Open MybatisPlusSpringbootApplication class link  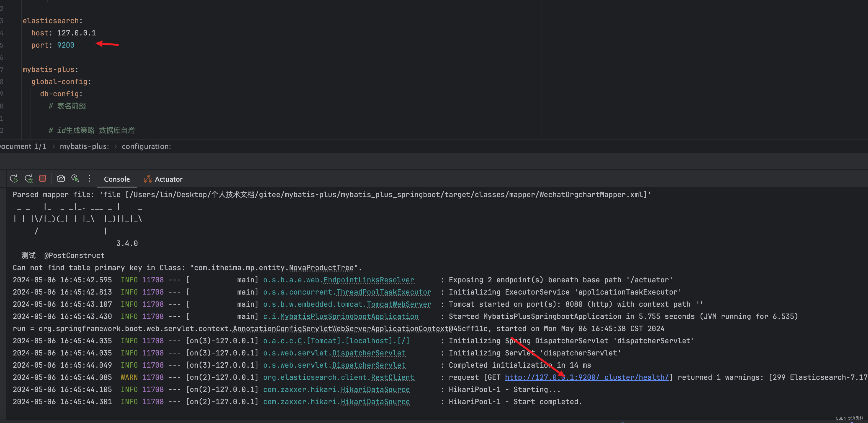coord(349,316)
